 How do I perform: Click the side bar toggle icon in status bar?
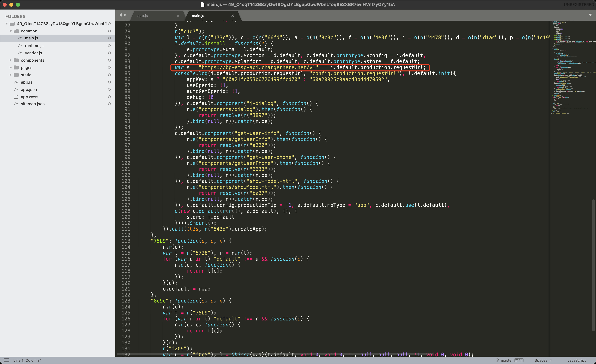[7, 360]
